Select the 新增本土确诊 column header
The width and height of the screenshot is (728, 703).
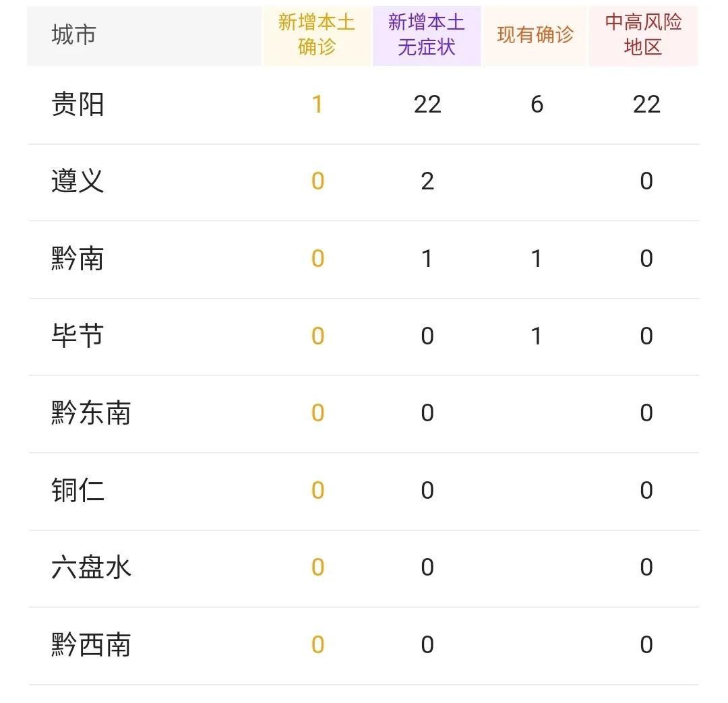pyautogui.click(x=317, y=36)
